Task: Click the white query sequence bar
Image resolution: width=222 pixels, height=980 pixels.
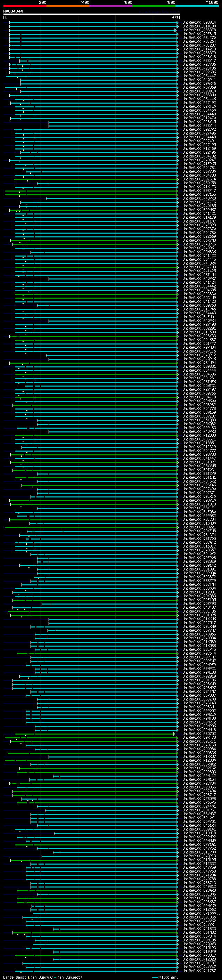Action: [92, 15]
